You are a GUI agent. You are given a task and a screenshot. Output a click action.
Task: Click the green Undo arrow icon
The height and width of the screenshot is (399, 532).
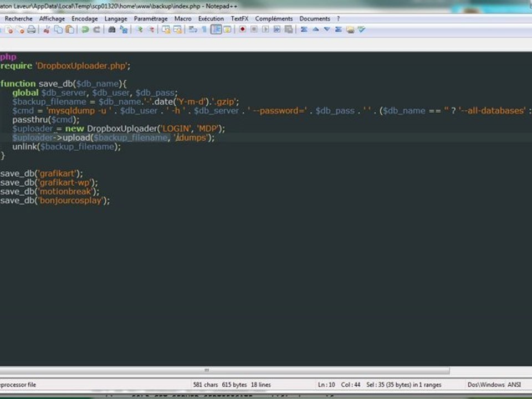pos(85,30)
